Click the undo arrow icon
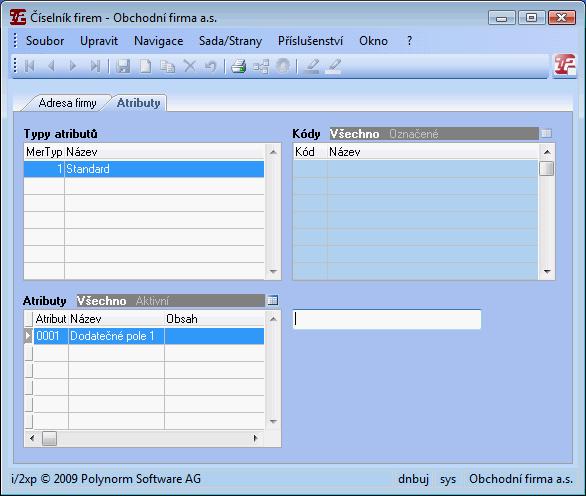The height and width of the screenshot is (496, 586). tap(211, 67)
